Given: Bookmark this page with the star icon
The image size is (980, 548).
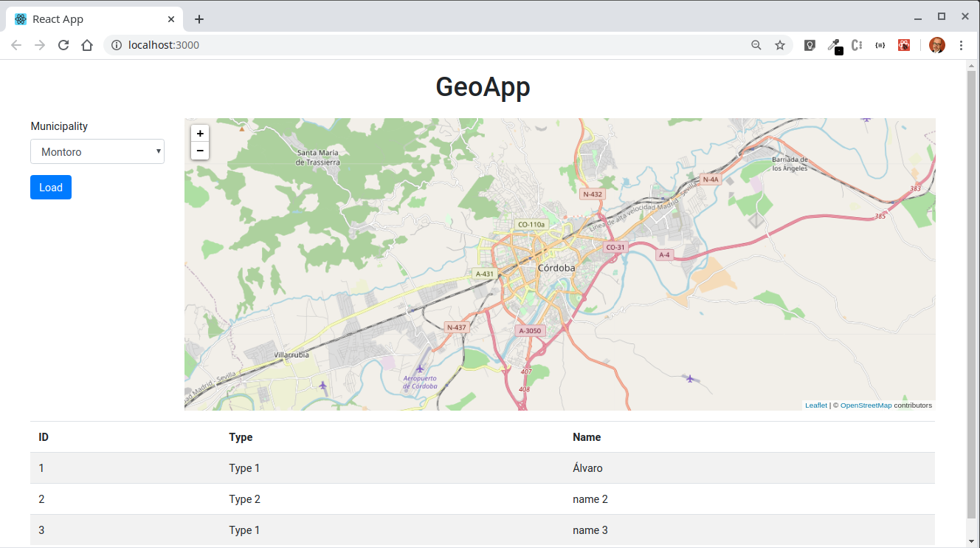Looking at the screenshot, I should 780,45.
